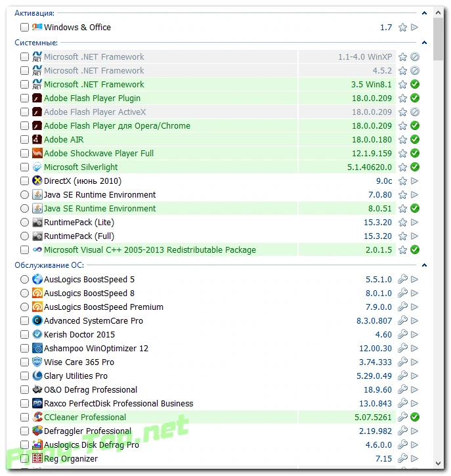Click play arrow for AusLogics BoostSpeed 8

(414, 293)
